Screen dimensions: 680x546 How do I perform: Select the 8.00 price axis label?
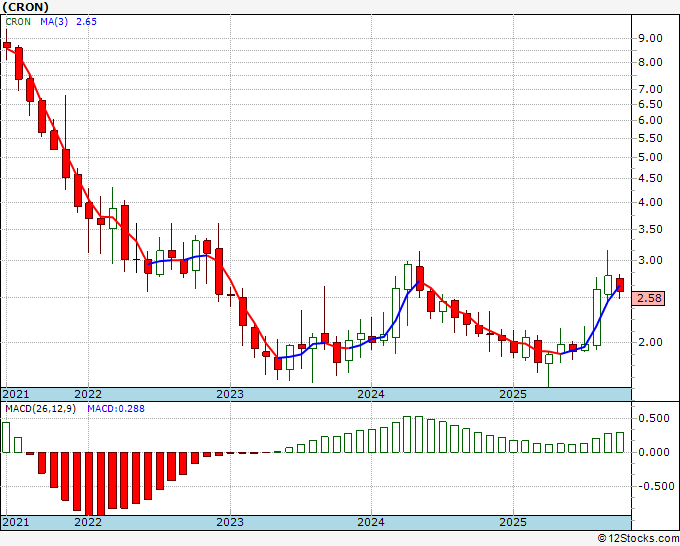(x=650, y=62)
